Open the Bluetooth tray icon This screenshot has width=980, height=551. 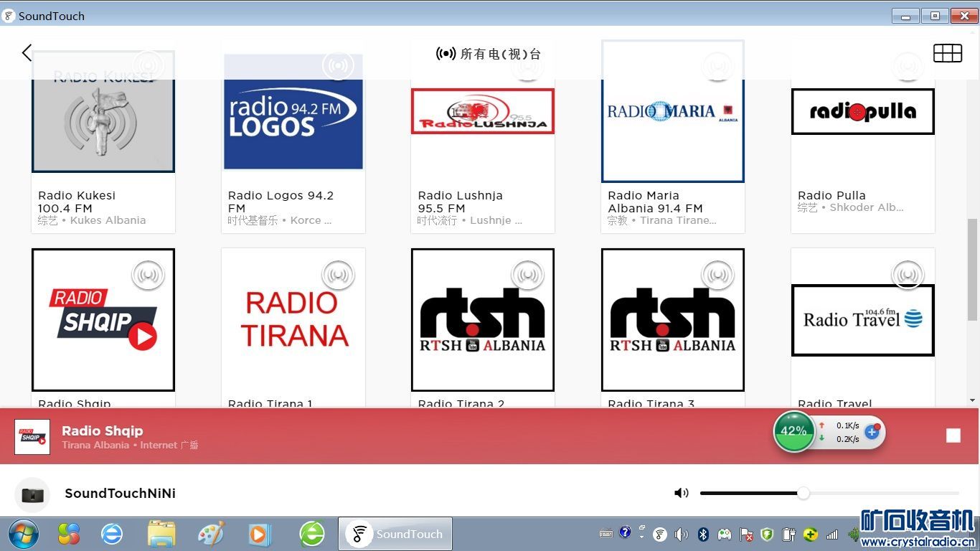(704, 534)
